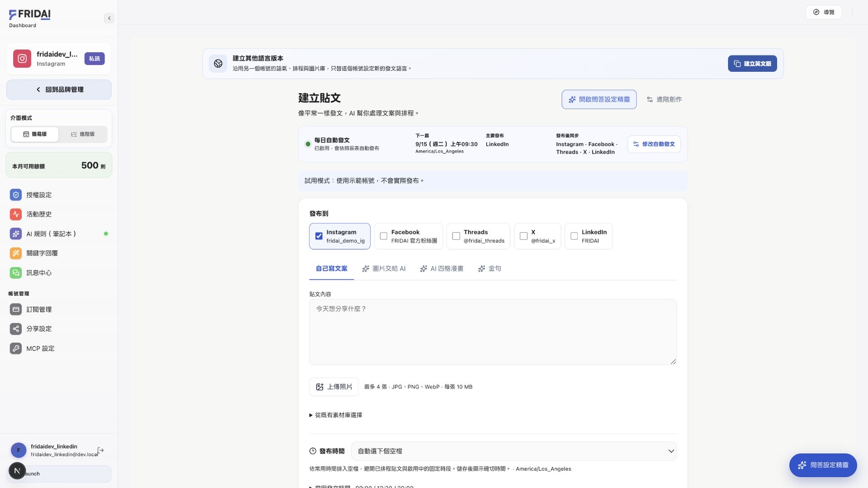Screen dimensions: 868x488
Task: Open 授權設定 shield icon in sidebar
Action: [16, 195]
